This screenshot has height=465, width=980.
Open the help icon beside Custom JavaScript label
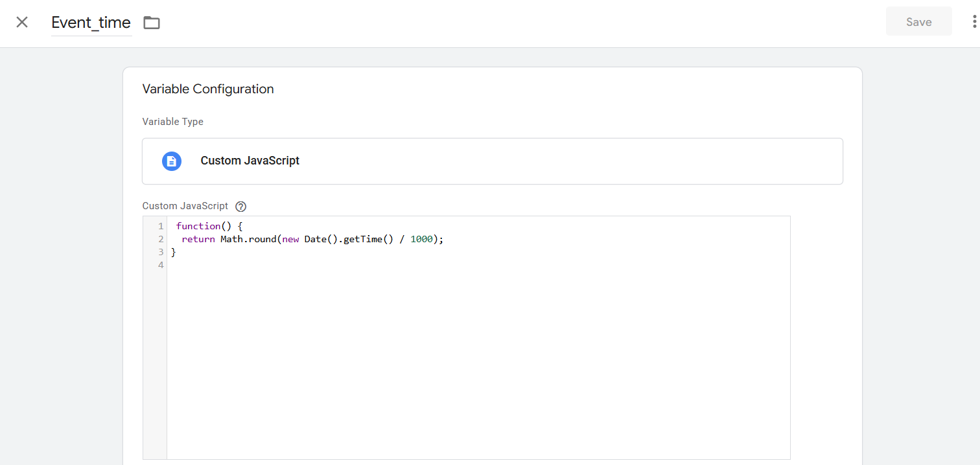[241, 207]
